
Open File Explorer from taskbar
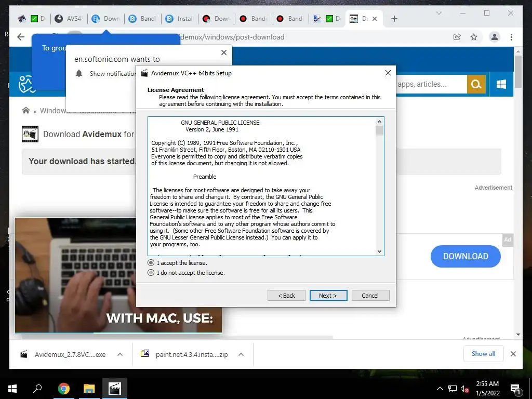(x=89, y=389)
